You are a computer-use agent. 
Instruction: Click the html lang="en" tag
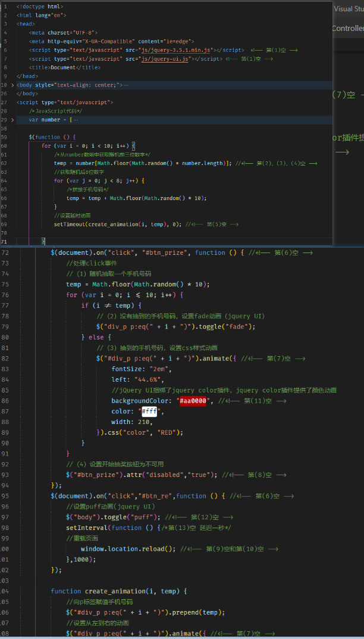[42, 15]
